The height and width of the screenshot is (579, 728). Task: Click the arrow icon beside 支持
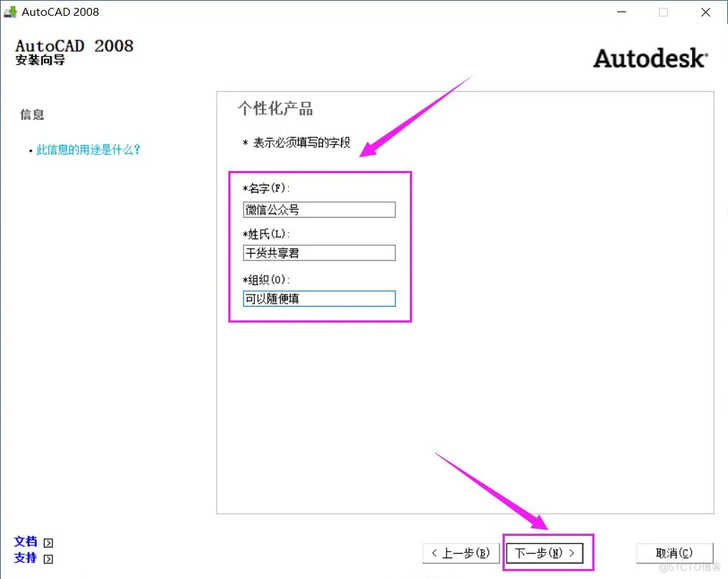coord(48,559)
